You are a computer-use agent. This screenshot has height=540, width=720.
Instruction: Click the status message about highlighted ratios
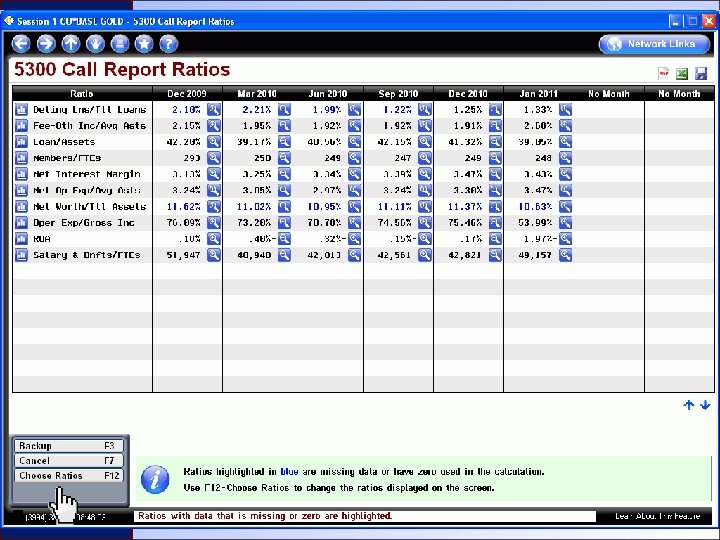click(265, 516)
